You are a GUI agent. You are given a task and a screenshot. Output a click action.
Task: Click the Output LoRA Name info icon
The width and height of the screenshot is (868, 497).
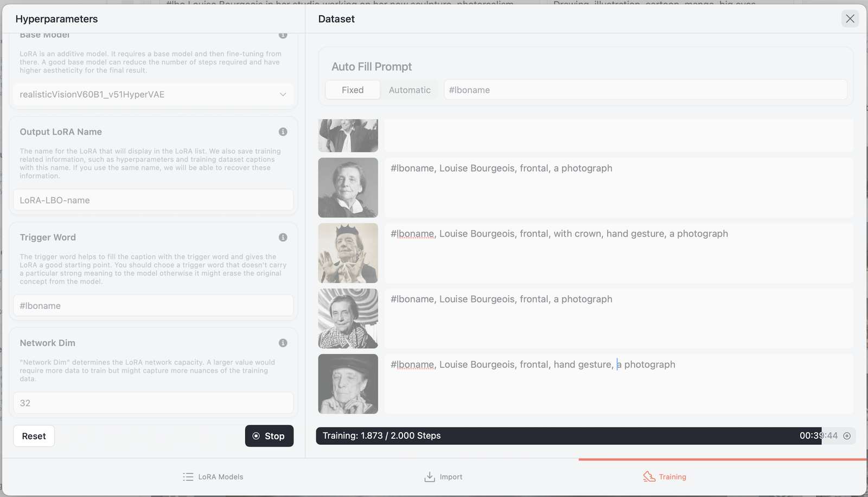click(x=283, y=132)
